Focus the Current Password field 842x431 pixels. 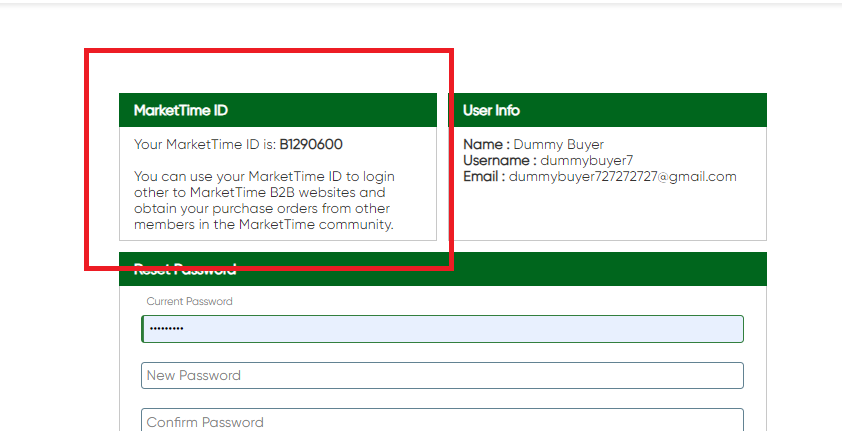tap(442, 329)
